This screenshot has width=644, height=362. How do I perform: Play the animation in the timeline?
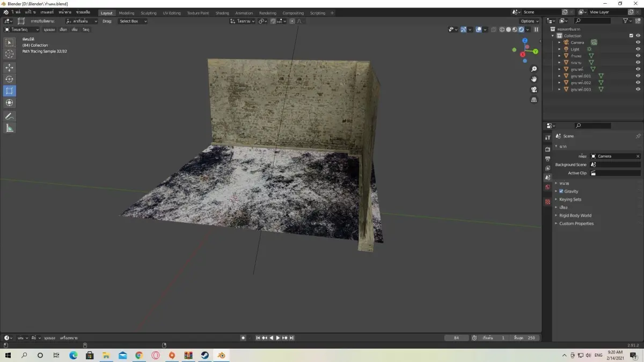(278, 338)
